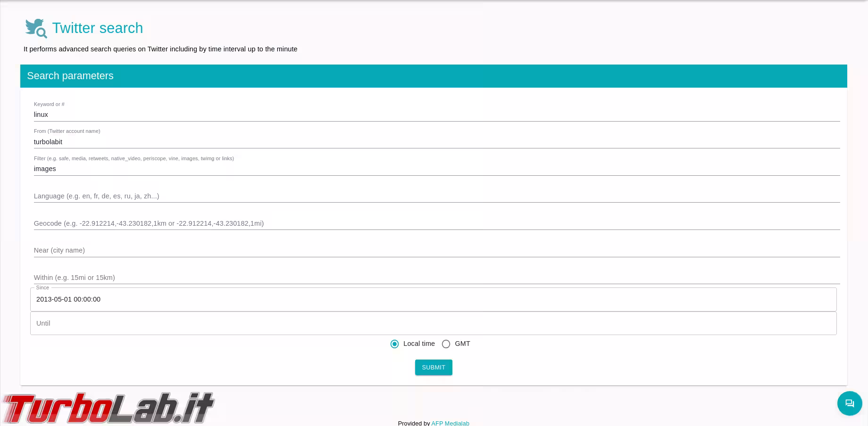868x426 pixels.
Task: Click the Provided by footer text
Action: coord(414,423)
